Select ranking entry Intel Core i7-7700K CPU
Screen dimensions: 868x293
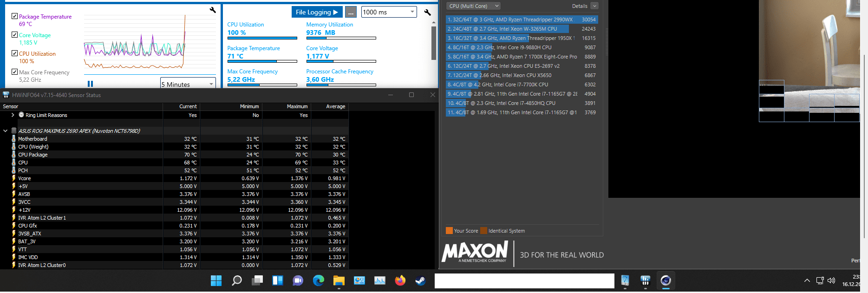[x=522, y=85]
